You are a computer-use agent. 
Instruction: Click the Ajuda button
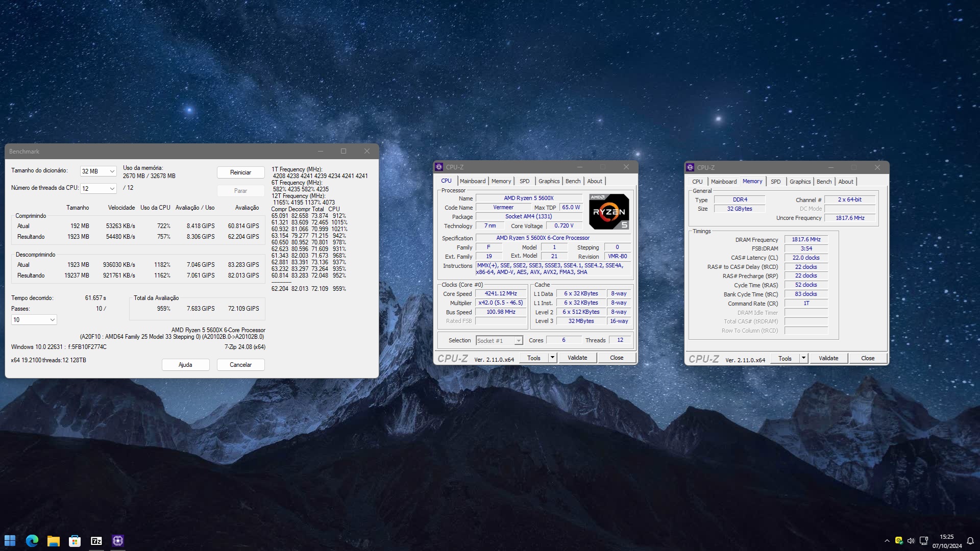click(185, 365)
